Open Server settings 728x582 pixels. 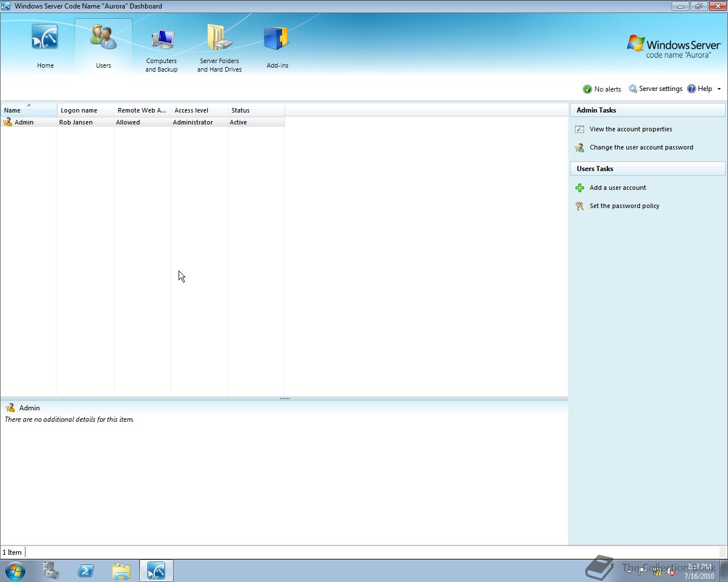tap(655, 89)
